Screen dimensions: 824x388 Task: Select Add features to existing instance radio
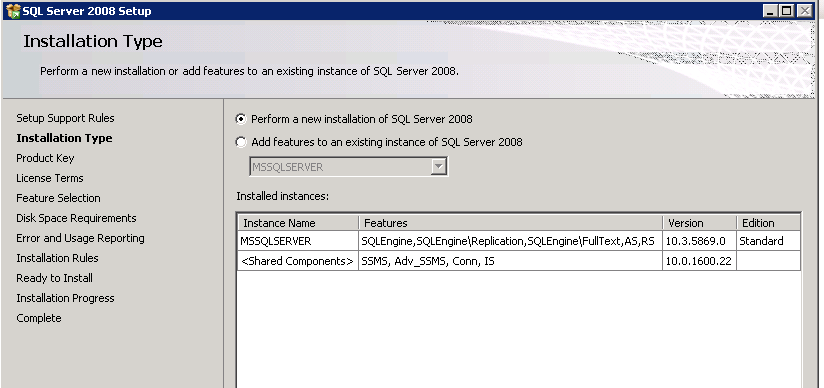pyautogui.click(x=241, y=142)
